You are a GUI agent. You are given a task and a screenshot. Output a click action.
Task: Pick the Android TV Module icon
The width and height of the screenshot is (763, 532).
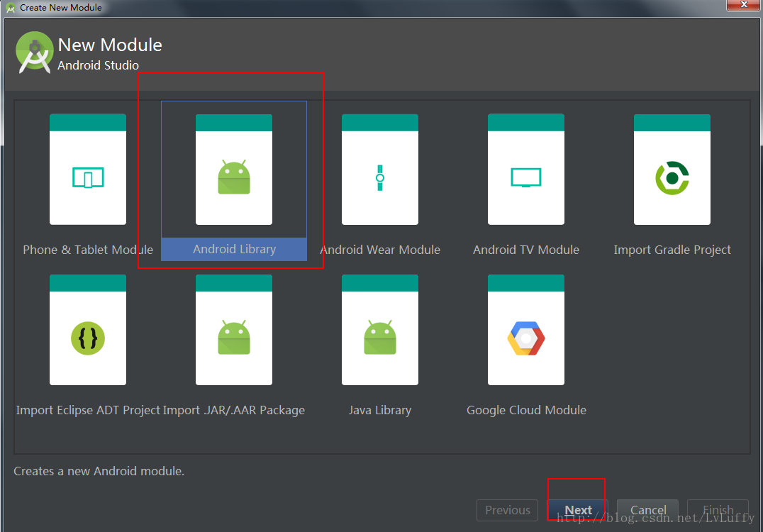(x=526, y=170)
